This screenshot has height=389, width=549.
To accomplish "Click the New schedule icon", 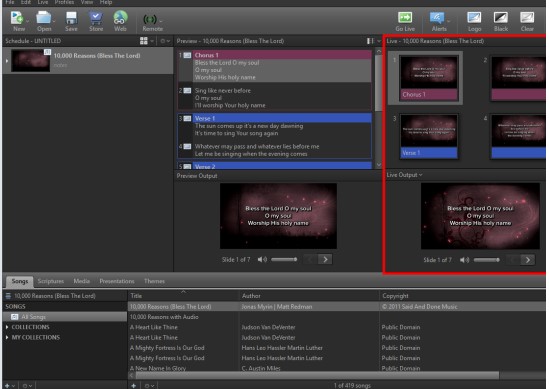I will click(x=17, y=18).
